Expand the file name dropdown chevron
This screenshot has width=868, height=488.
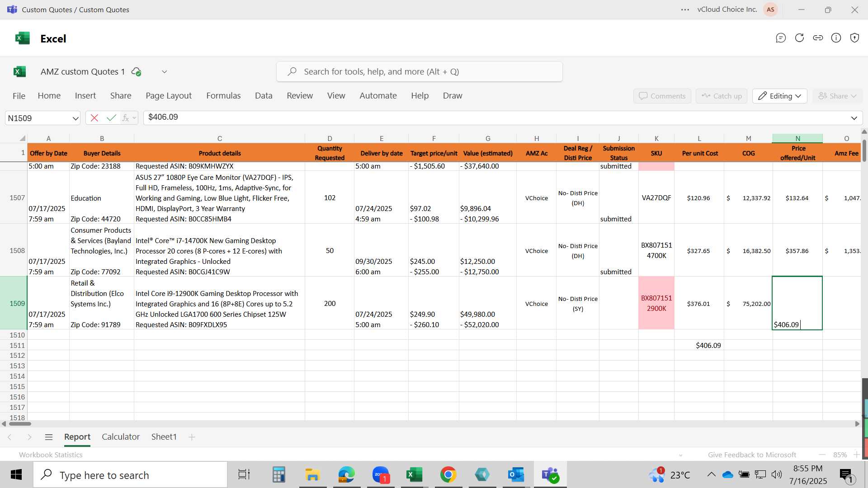pyautogui.click(x=165, y=72)
